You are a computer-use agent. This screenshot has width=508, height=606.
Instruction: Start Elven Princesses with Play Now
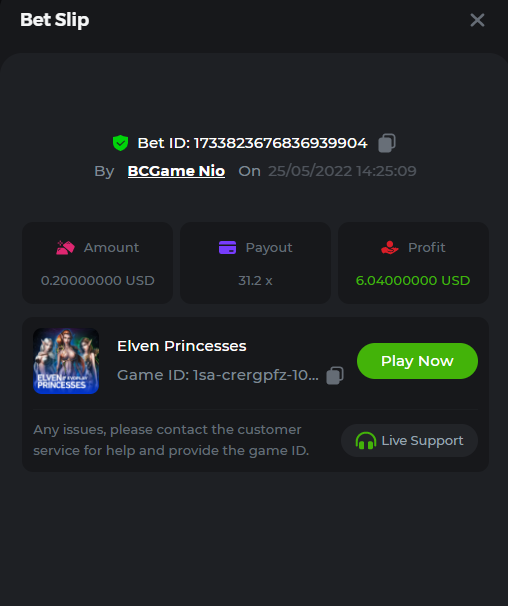pyautogui.click(x=417, y=361)
